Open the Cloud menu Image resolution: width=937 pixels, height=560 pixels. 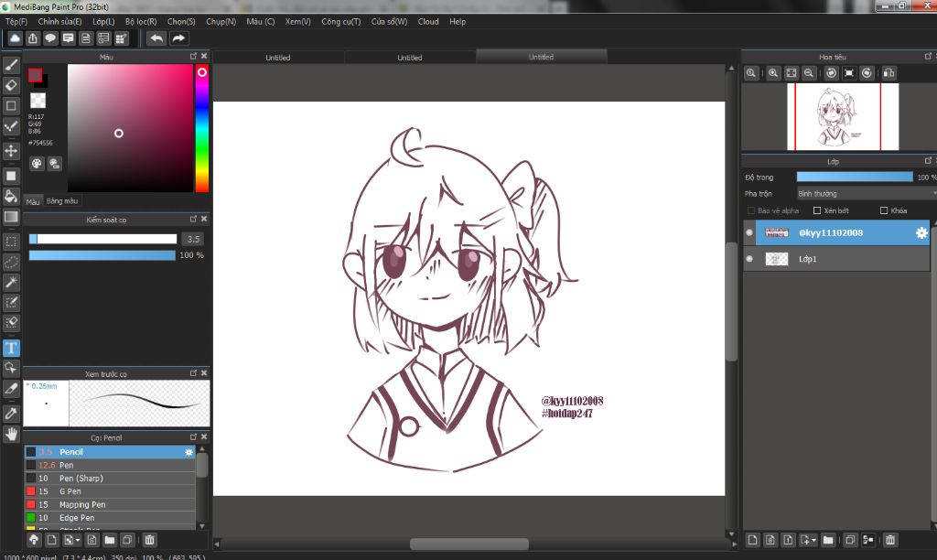click(x=428, y=22)
